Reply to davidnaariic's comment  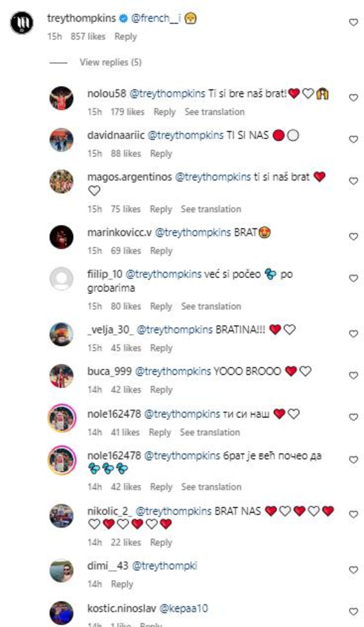pyautogui.click(x=161, y=154)
